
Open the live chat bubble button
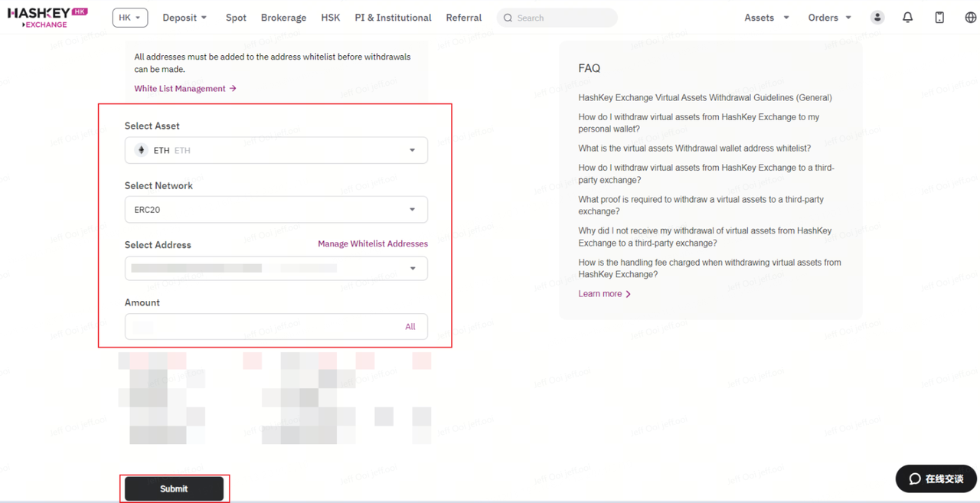pos(936,479)
